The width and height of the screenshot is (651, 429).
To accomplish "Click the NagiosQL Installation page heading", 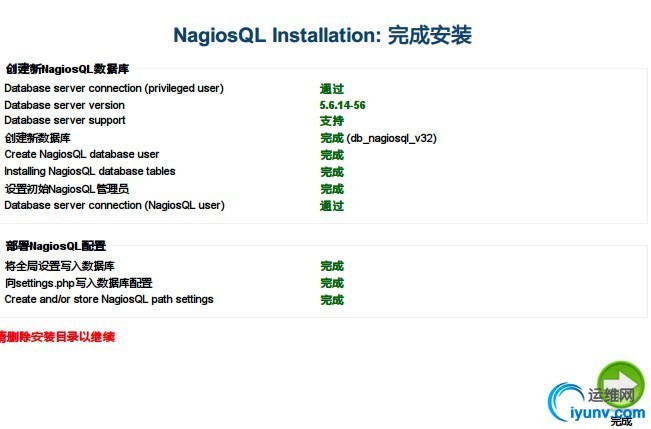I will [322, 36].
